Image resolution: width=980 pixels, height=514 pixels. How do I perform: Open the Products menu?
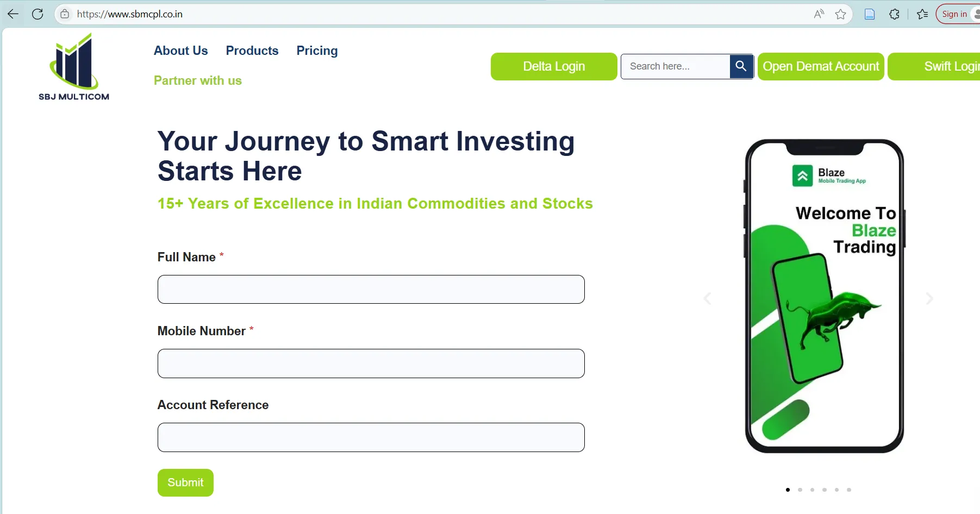click(252, 51)
